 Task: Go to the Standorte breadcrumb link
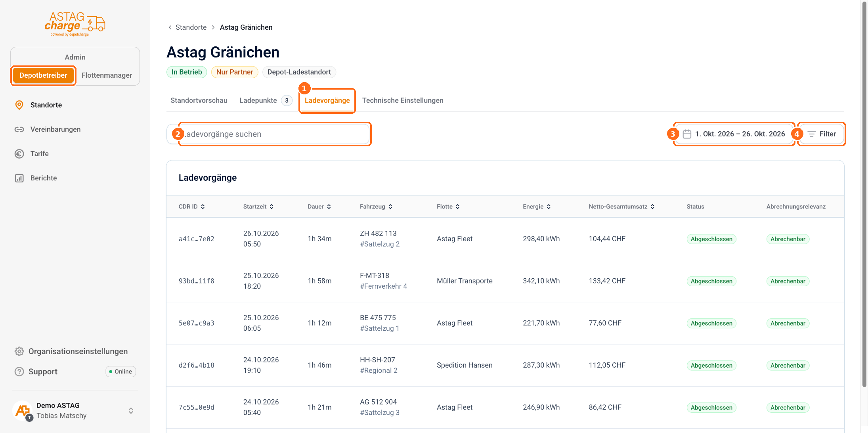click(191, 27)
